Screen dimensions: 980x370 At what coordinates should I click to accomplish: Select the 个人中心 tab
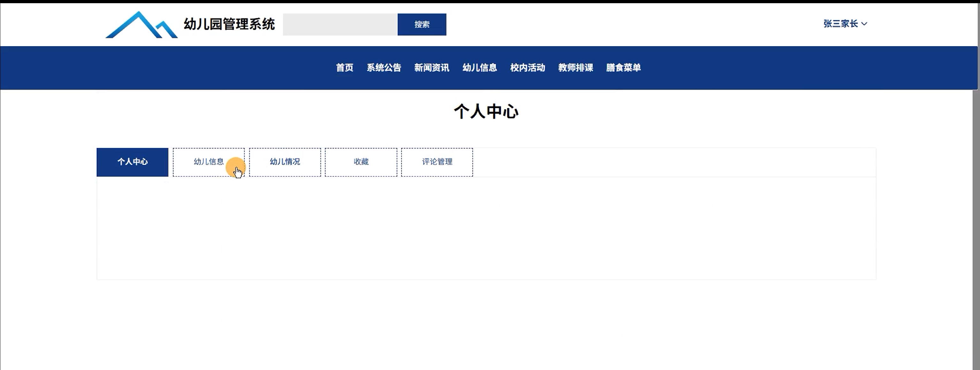(x=132, y=162)
